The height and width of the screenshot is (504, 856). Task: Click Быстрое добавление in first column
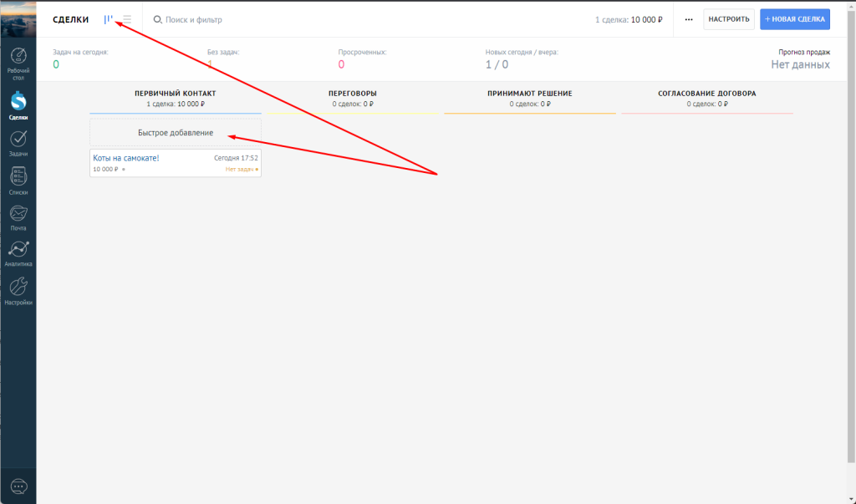[x=176, y=133]
